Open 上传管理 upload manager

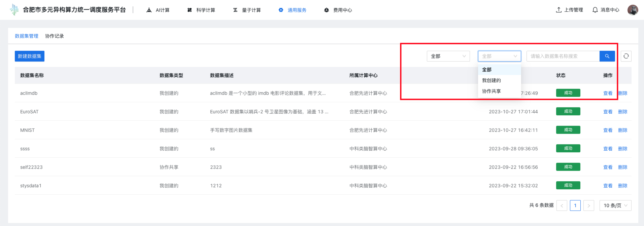click(569, 10)
